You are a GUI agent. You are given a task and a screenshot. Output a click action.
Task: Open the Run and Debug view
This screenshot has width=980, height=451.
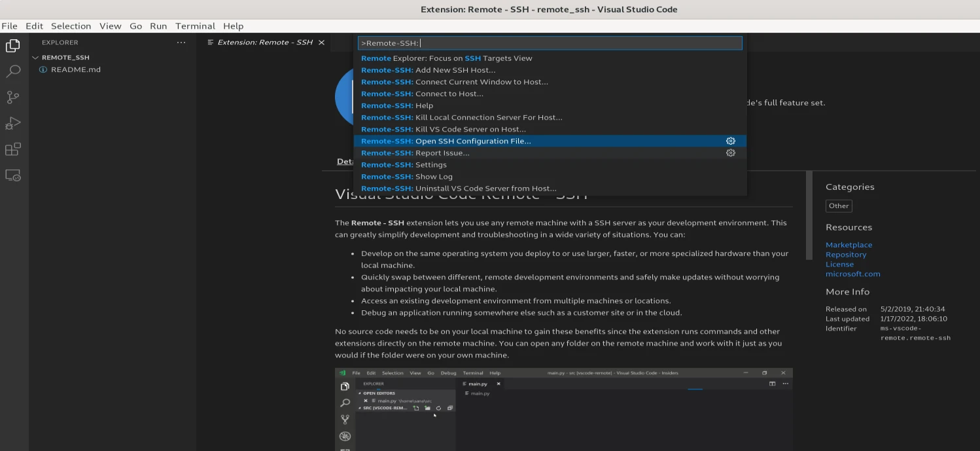click(x=12, y=123)
